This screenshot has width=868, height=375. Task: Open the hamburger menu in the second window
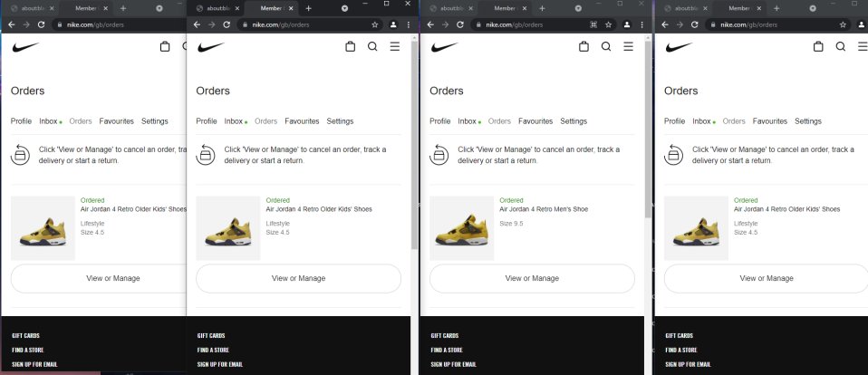click(395, 47)
